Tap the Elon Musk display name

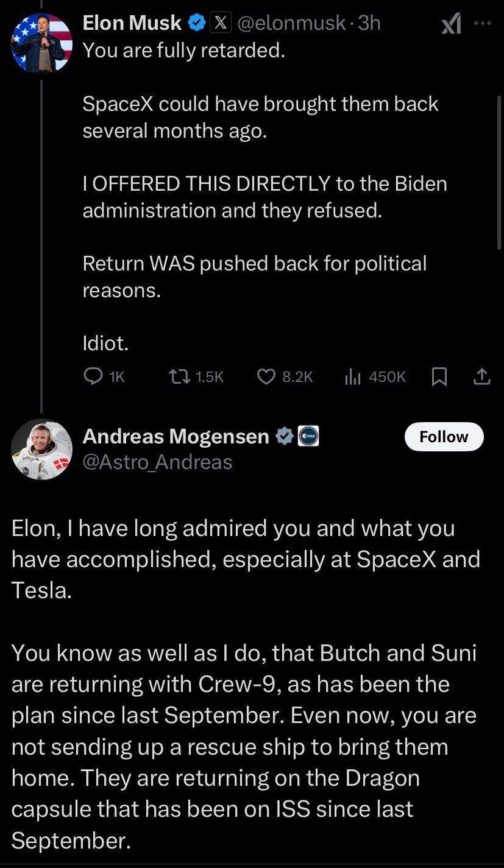tap(132, 23)
